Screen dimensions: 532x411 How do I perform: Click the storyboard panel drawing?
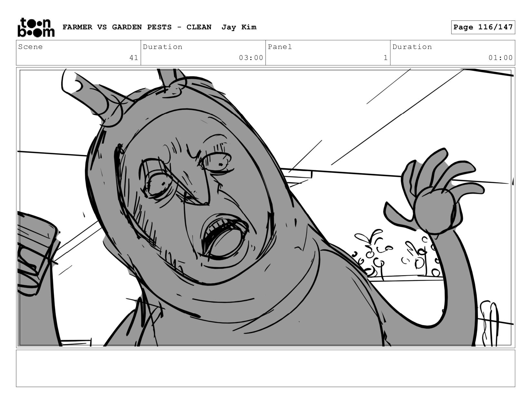tap(265, 208)
